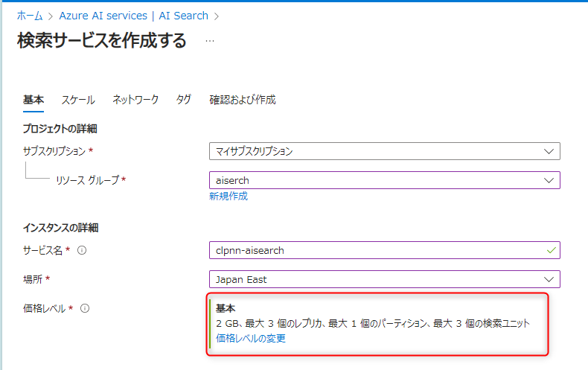This screenshot has width=588, height=370.
Task: Switch to the スケール tab
Action: (x=78, y=100)
